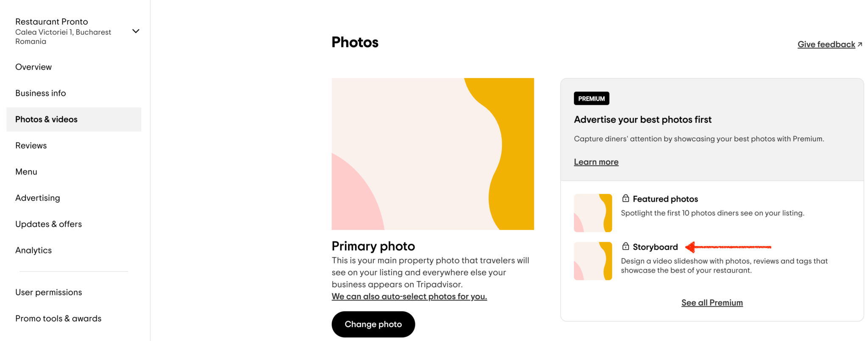Open the Overview section
Viewport: 868px width, 341px height.
[x=33, y=67]
